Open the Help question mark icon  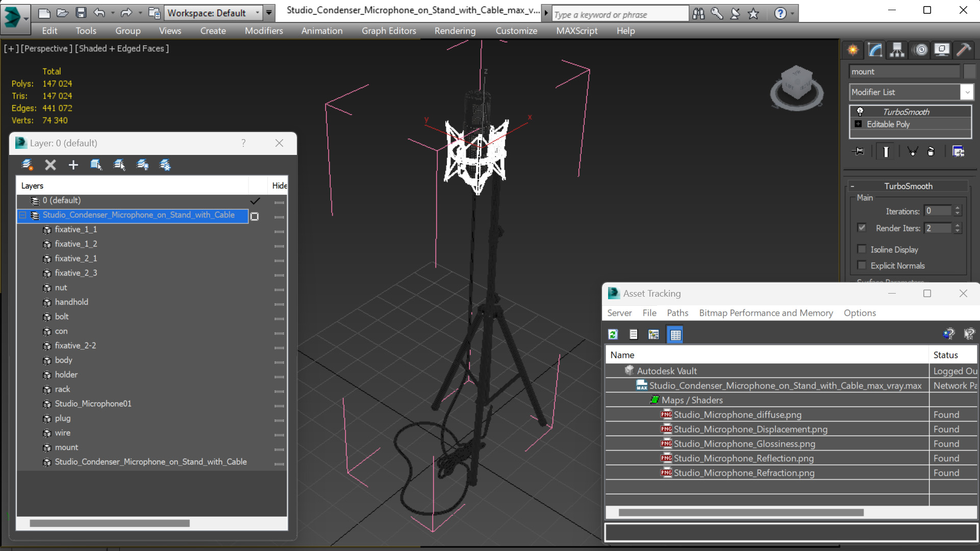[780, 13]
